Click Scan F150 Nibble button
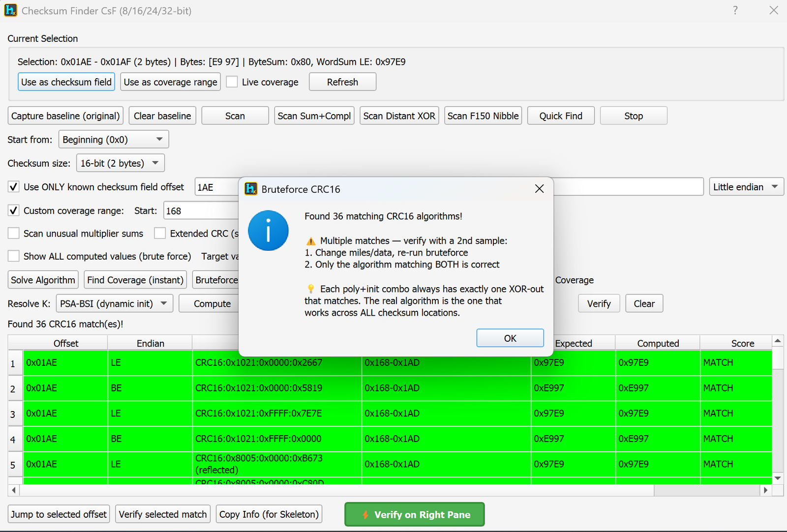This screenshot has width=787, height=532. coord(483,116)
